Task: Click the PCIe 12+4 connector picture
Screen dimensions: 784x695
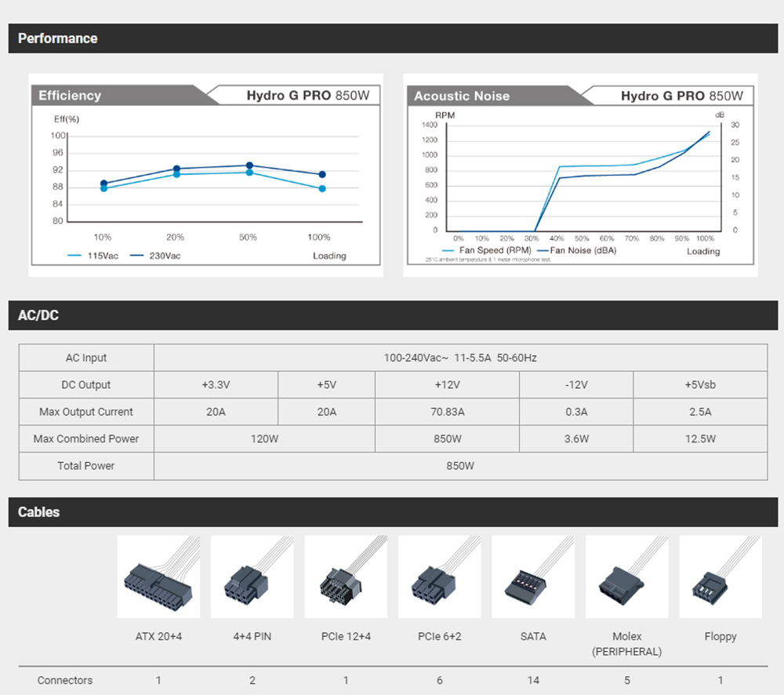Action: click(346, 577)
